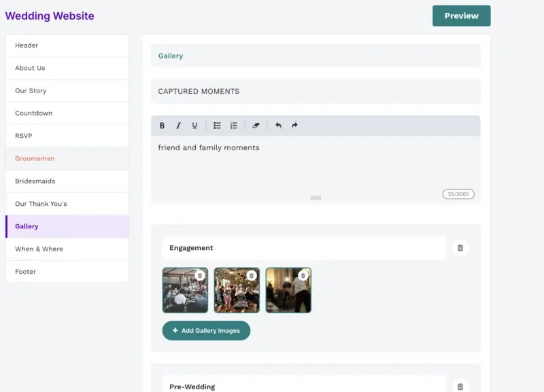544x392 pixels.
Task: Open the Header section
Action: click(x=67, y=46)
